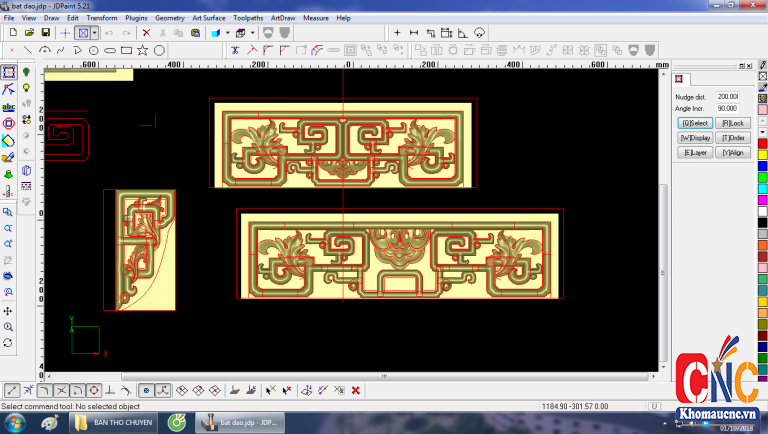Toggle the light bulb icon in left toolbar
This screenshot has height=434, width=768.
point(26,72)
